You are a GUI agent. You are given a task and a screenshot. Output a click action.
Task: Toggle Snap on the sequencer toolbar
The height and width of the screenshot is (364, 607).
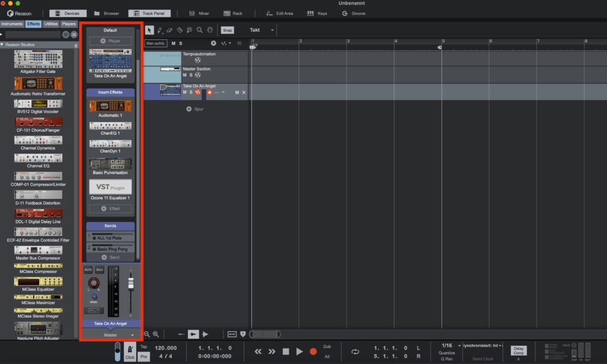click(x=227, y=30)
